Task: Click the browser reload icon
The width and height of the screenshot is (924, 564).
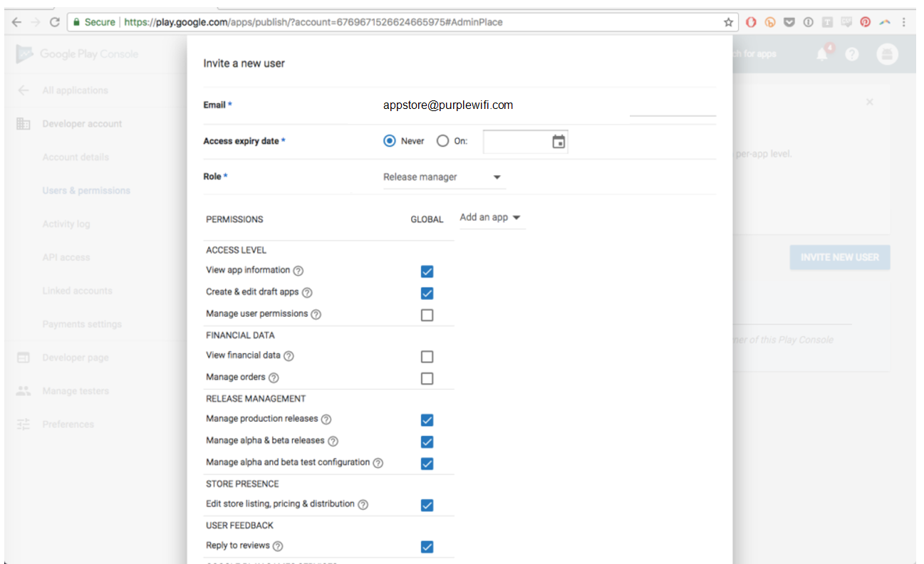Action: point(55,22)
